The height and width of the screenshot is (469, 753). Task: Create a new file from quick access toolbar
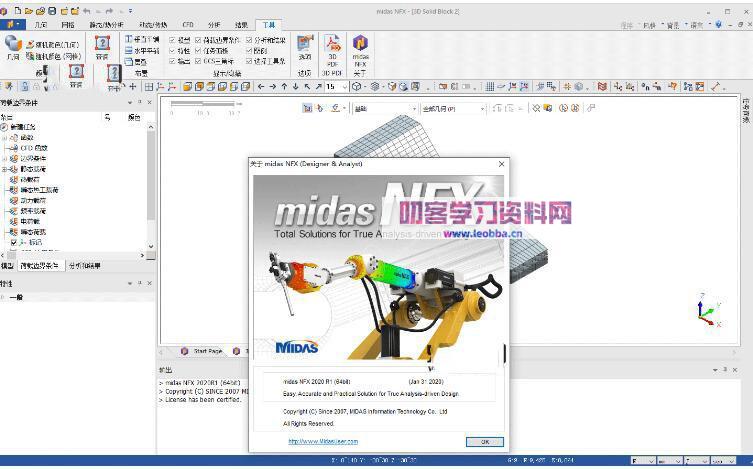(x=18, y=11)
